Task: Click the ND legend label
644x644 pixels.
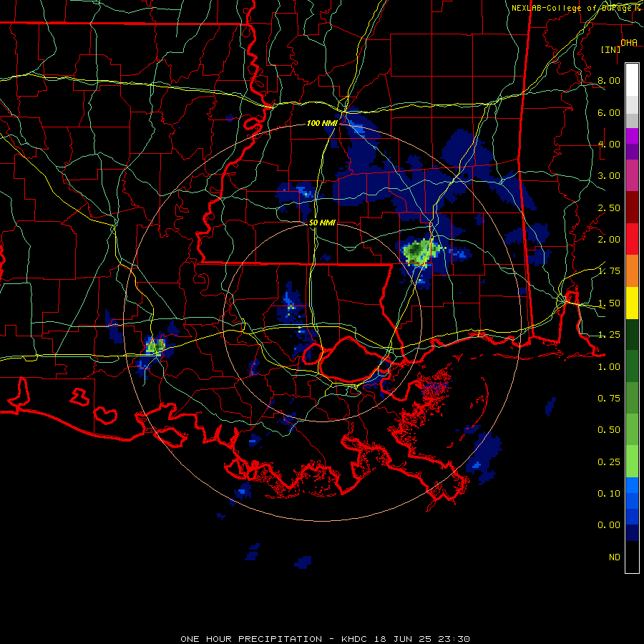Action: 615,557
